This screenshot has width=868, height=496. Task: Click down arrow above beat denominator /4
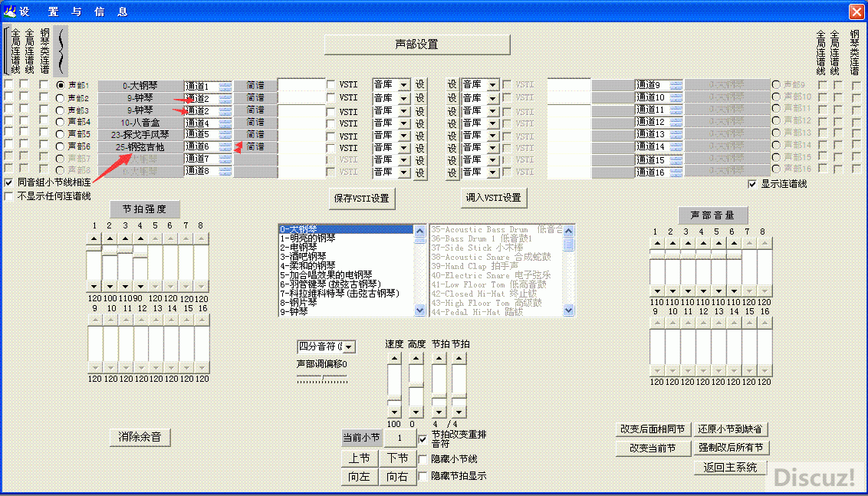tap(459, 412)
